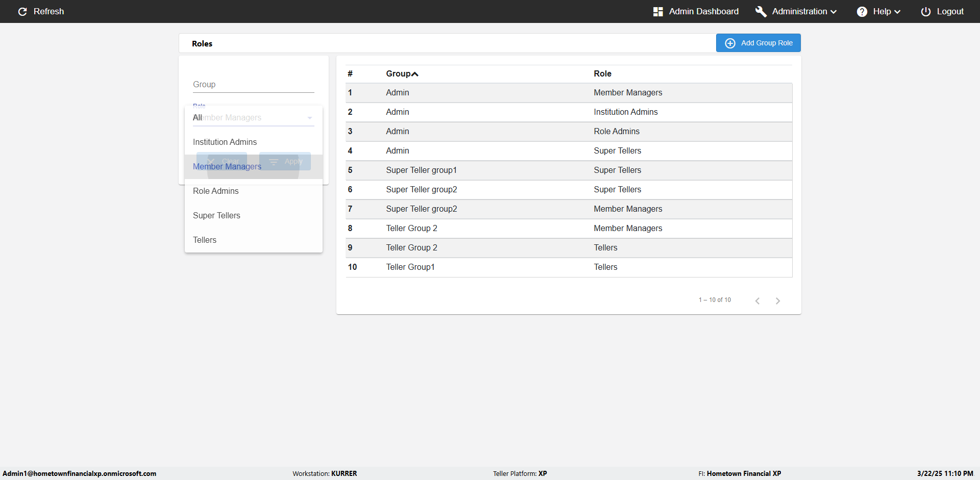The image size is (980, 480).
Task: Click the Group filter input field
Action: 254,85
